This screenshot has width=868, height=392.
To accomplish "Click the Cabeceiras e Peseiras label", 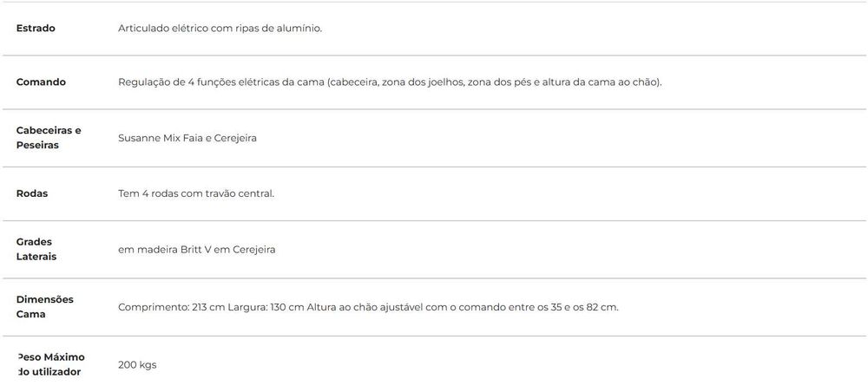I will [x=48, y=138].
